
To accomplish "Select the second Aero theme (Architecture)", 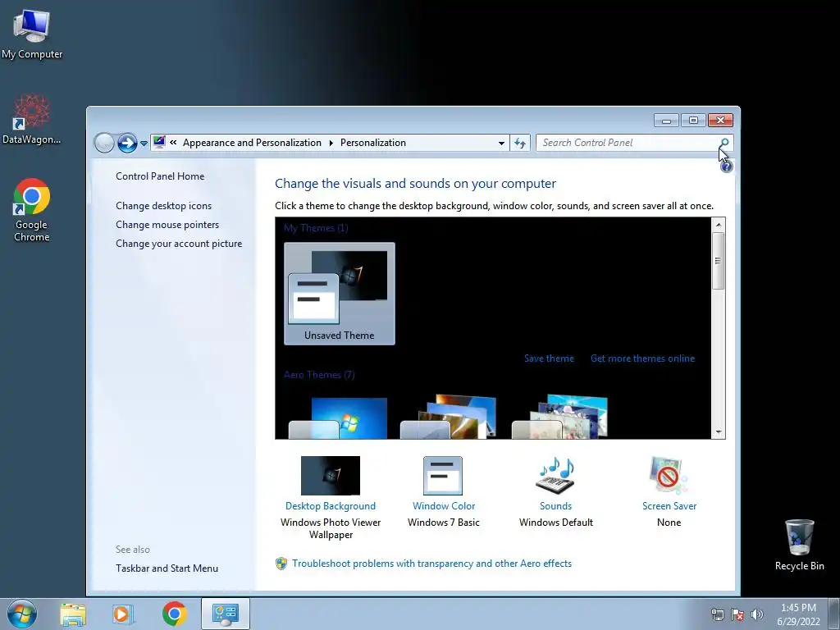I will (448, 417).
